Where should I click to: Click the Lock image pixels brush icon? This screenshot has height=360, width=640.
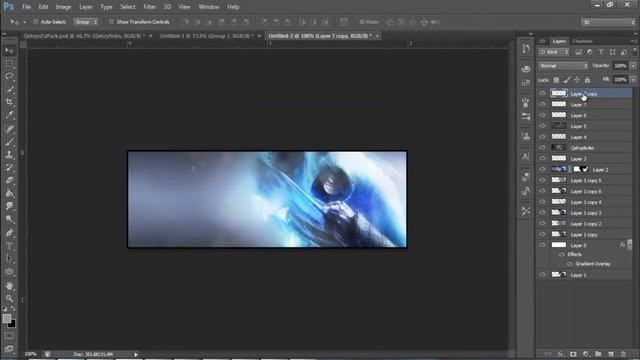pyautogui.click(x=567, y=80)
